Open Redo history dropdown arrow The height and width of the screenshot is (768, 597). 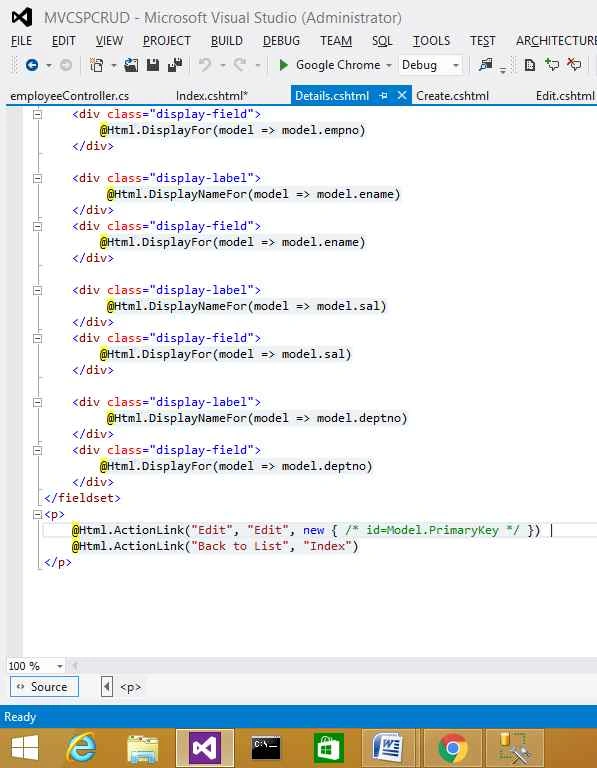258,65
